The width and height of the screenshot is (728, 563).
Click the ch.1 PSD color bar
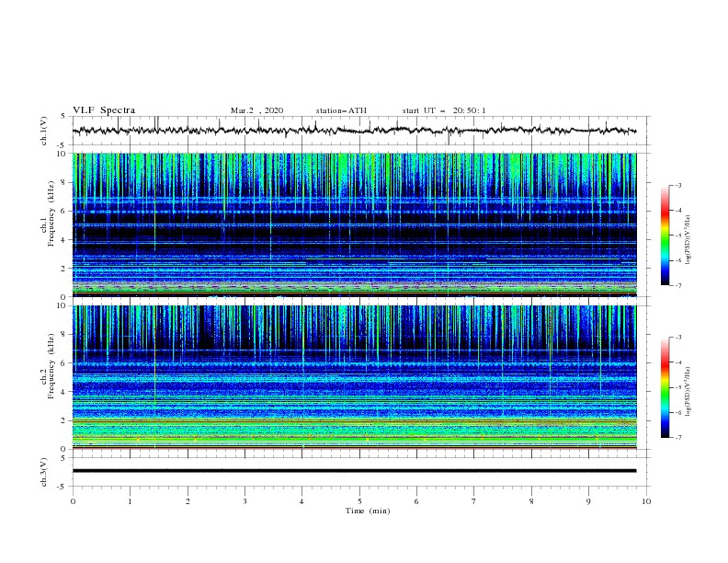(665, 236)
